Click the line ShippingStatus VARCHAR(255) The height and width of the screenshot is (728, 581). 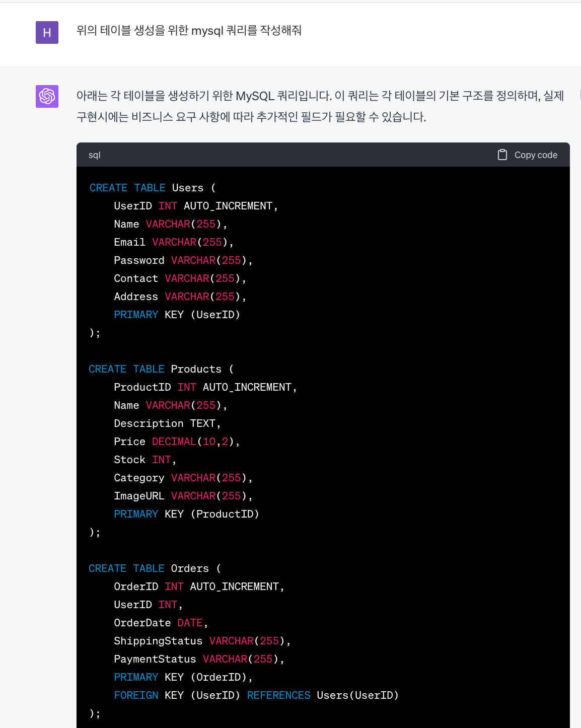(x=202, y=641)
